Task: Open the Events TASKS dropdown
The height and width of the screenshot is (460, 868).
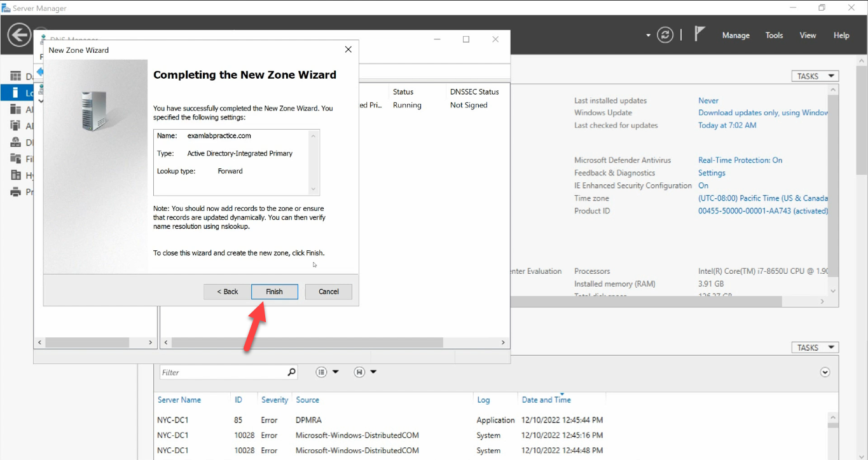Action: click(815, 348)
